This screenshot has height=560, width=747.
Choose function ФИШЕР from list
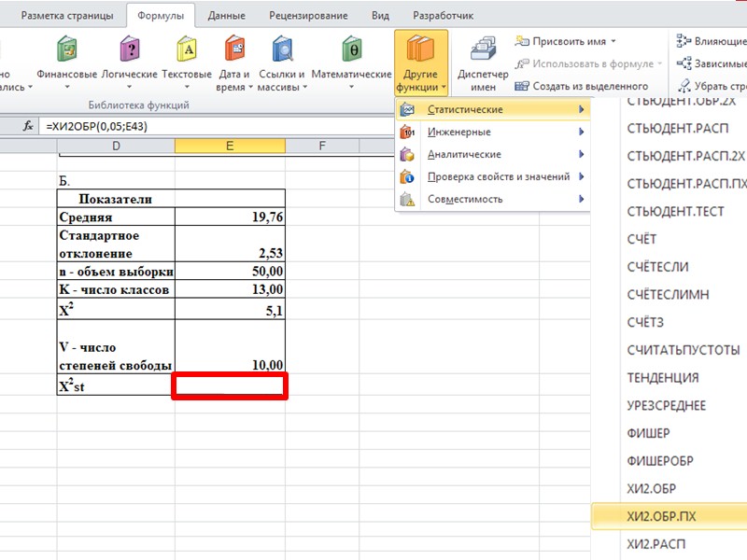point(648,434)
